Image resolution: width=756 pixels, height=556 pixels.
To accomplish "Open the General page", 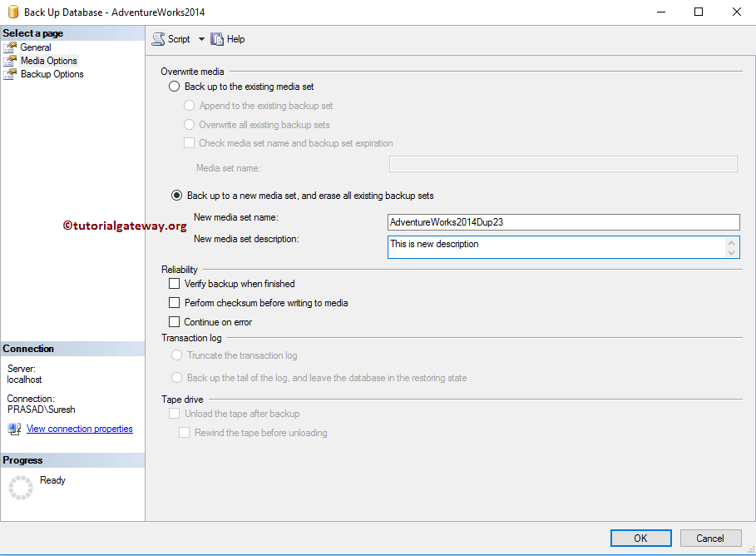I will pyautogui.click(x=36, y=47).
